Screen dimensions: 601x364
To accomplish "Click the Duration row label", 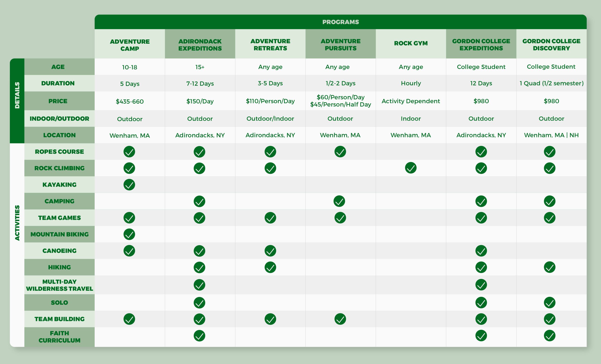I will point(58,83).
